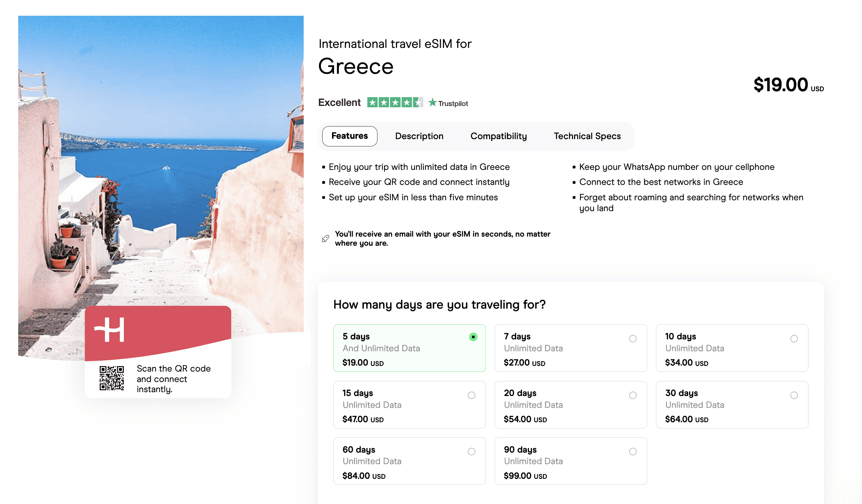Click the Excellent rating text
862x504 pixels.
click(x=339, y=102)
